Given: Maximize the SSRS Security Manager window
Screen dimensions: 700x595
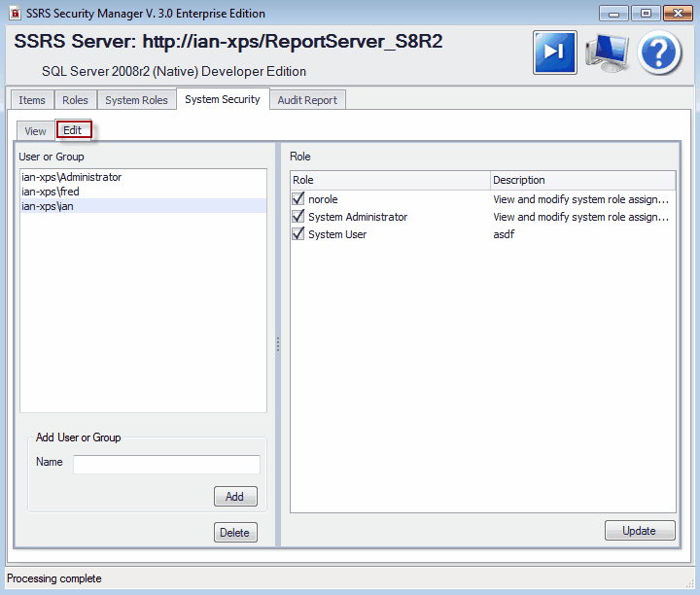Looking at the screenshot, I should [x=646, y=14].
